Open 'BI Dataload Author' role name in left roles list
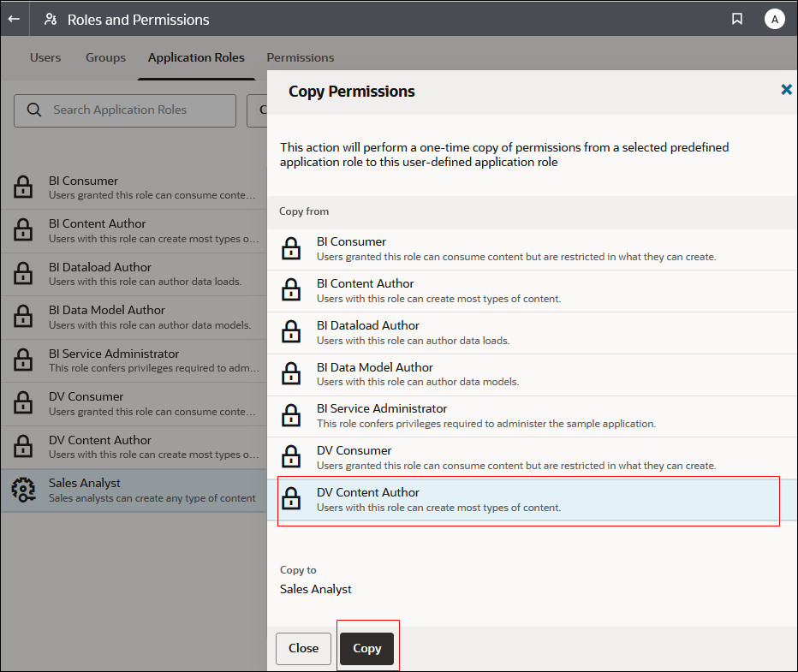This screenshot has height=672, width=798. (x=99, y=268)
